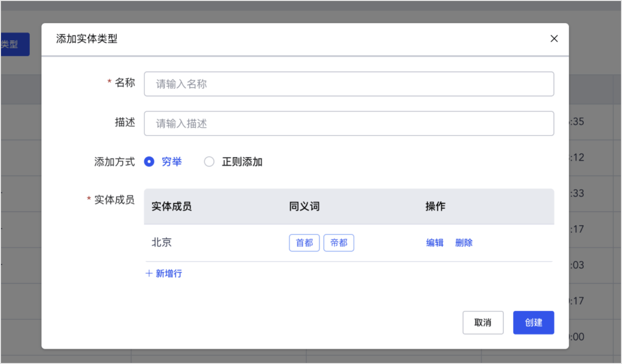Focus the 名称 input field
Viewport: 622px width, 364px height.
pyautogui.click(x=349, y=84)
